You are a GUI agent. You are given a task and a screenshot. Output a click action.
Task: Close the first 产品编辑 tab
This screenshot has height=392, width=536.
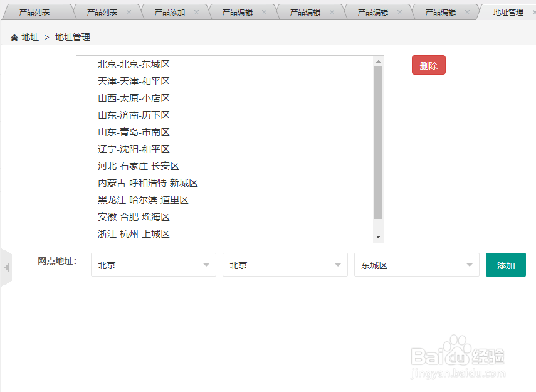263,11
